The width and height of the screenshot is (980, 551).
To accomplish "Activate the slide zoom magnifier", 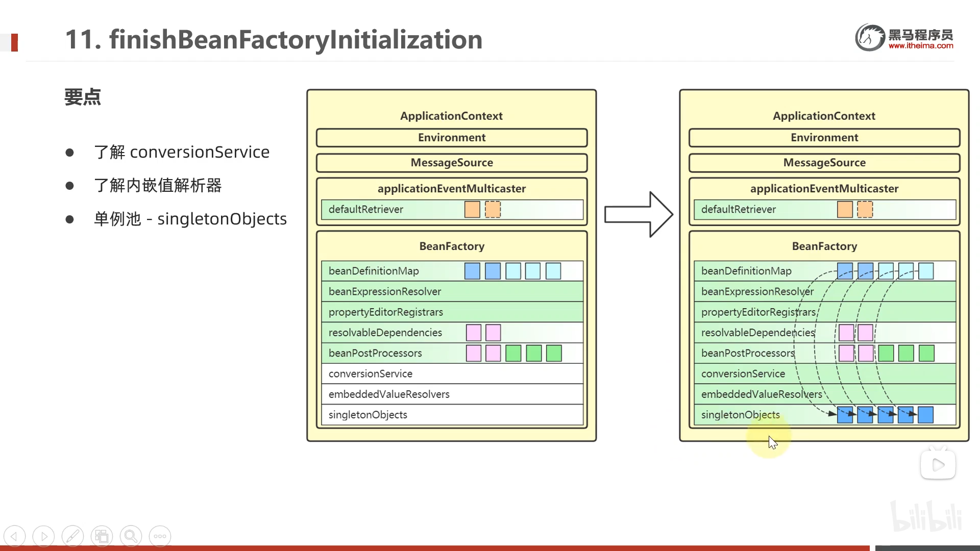I will (x=131, y=536).
